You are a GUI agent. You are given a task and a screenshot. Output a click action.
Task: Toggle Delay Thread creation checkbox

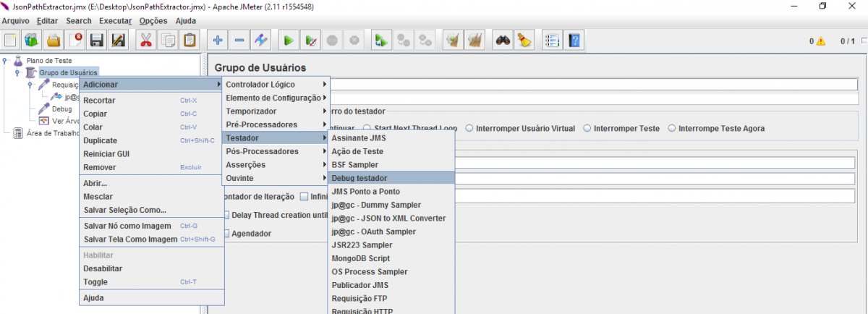click(226, 215)
